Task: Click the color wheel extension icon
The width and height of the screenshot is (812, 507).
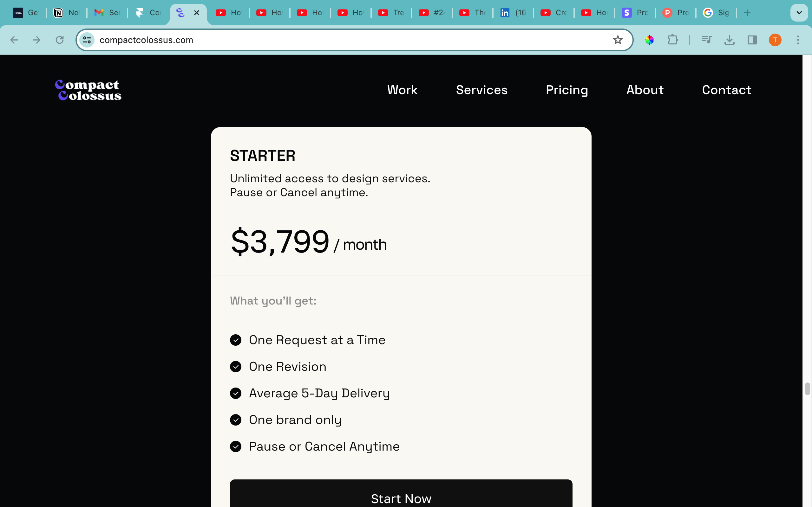Action: click(650, 40)
